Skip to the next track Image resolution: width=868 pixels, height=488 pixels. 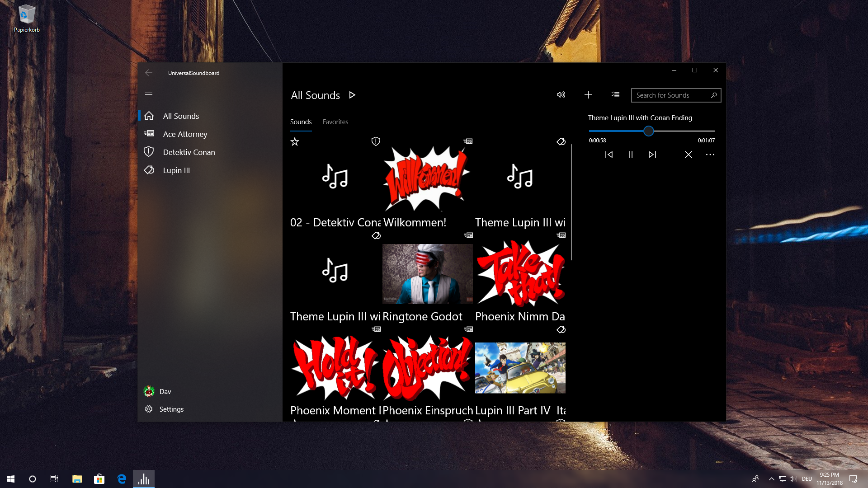point(652,155)
